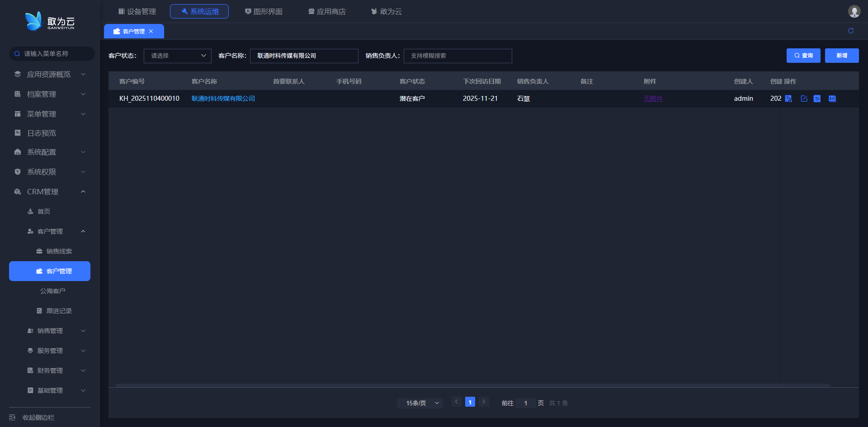Expand the 档案管理 chevron
Viewport: 868px width, 427px height.
[83, 94]
